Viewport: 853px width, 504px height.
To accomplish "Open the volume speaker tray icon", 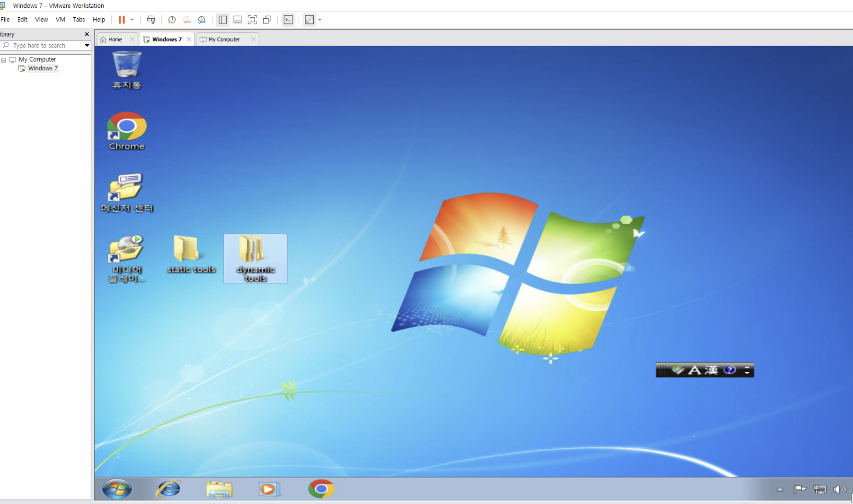I will pos(839,489).
